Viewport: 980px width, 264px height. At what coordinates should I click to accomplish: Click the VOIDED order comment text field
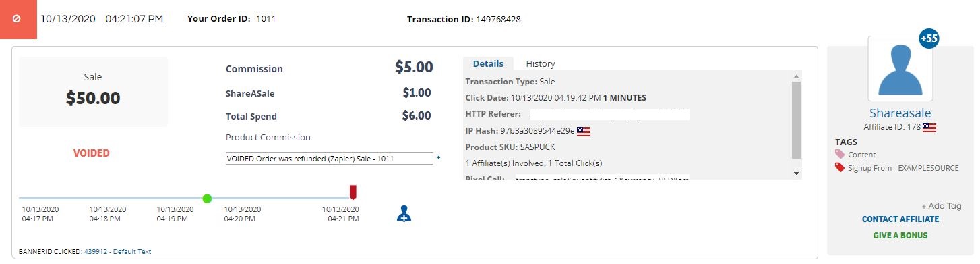point(329,159)
